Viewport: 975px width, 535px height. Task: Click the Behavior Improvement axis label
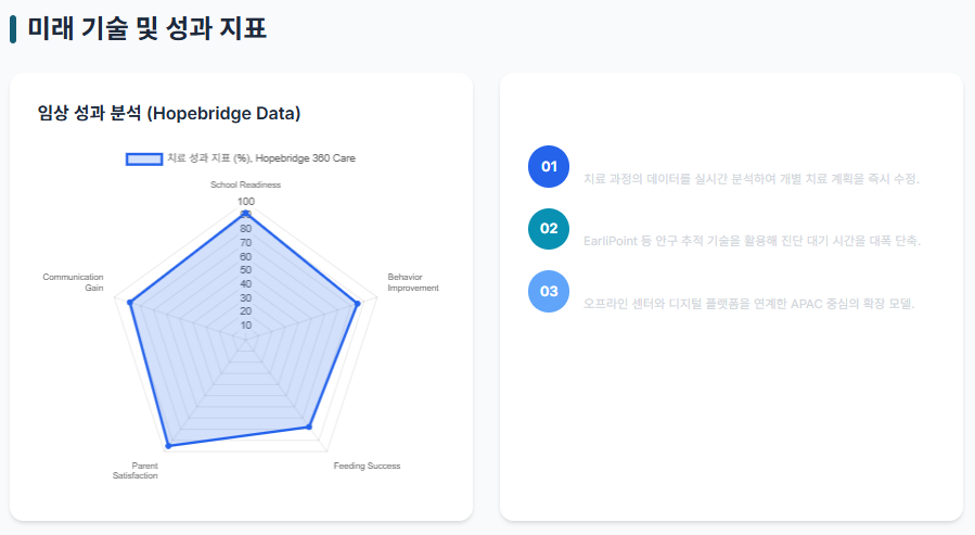click(413, 282)
